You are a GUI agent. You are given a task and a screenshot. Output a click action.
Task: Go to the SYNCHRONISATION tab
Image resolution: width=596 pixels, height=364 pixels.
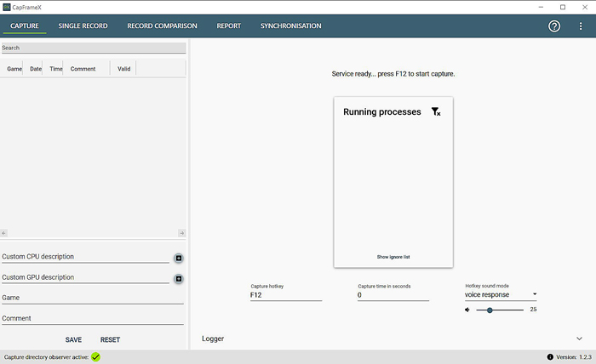(291, 26)
